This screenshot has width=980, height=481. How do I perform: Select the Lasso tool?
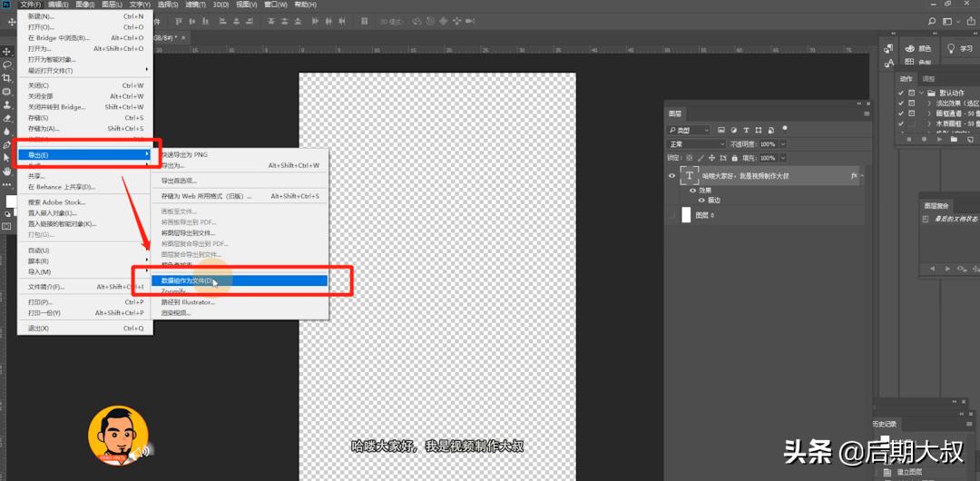pos(7,64)
